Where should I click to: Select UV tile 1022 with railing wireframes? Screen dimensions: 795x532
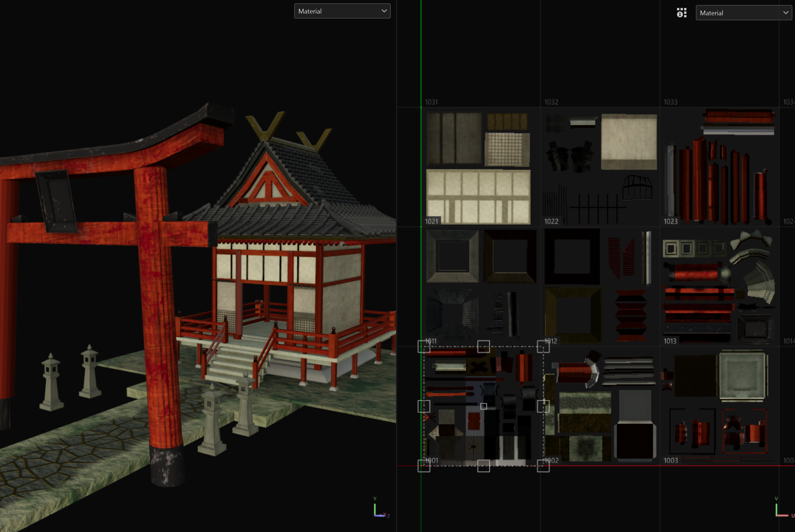tap(600, 167)
